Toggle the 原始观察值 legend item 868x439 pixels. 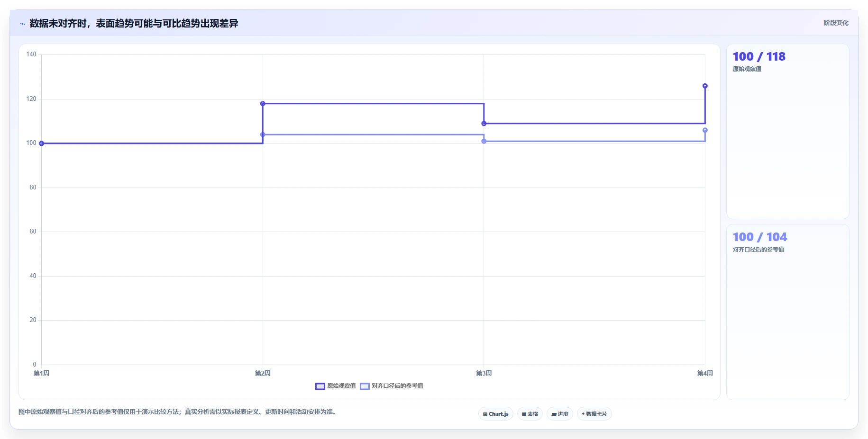click(336, 386)
